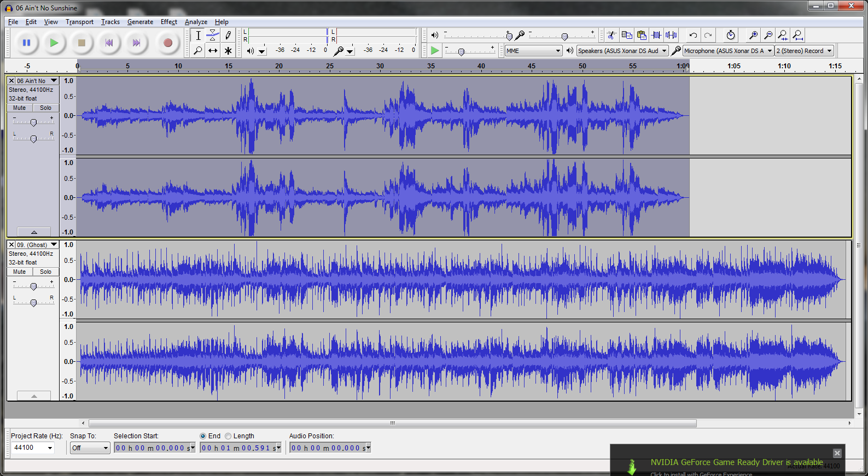Open the File menu
This screenshot has width=868, height=476.
point(13,22)
